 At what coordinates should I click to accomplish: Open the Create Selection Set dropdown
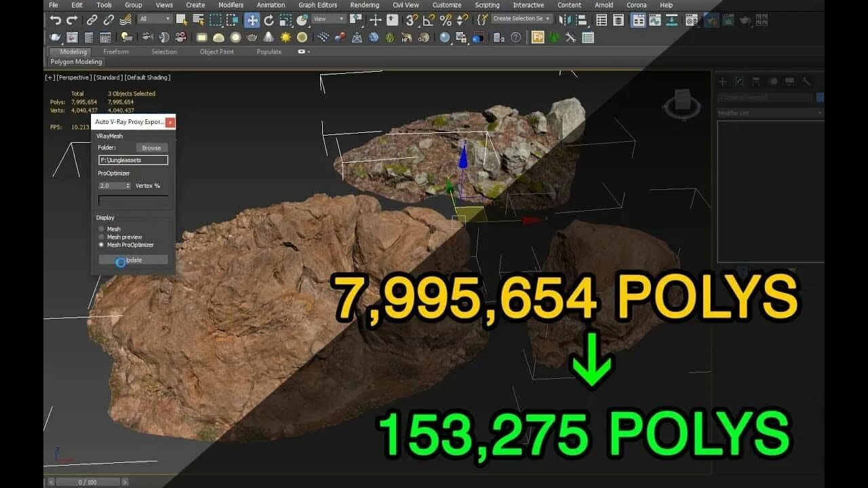point(522,19)
